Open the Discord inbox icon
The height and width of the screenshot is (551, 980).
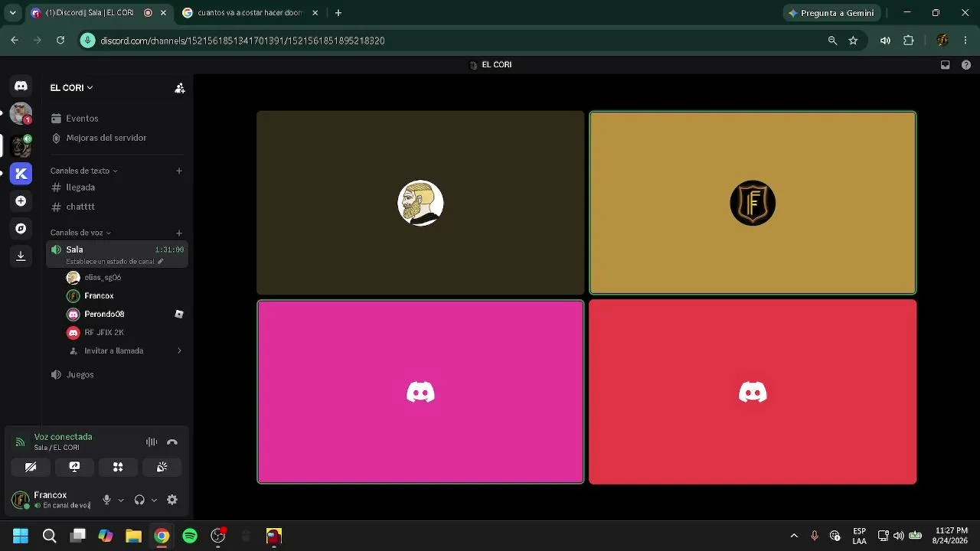tap(946, 65)
